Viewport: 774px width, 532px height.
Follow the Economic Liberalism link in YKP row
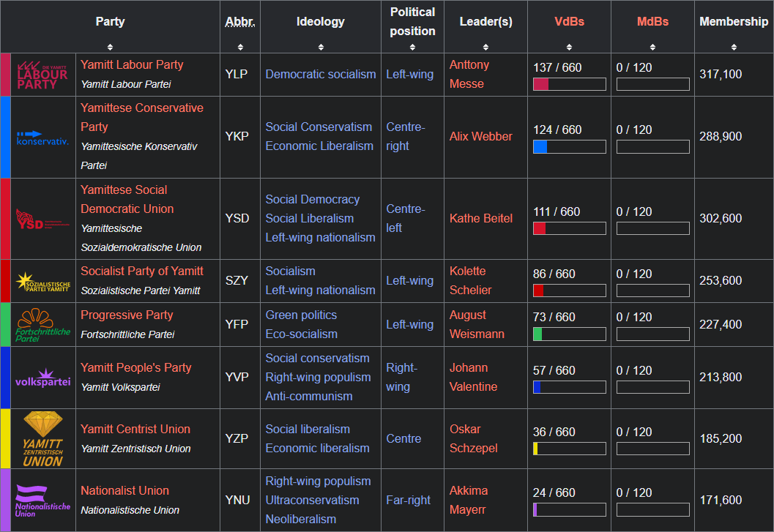click(319, 146)
